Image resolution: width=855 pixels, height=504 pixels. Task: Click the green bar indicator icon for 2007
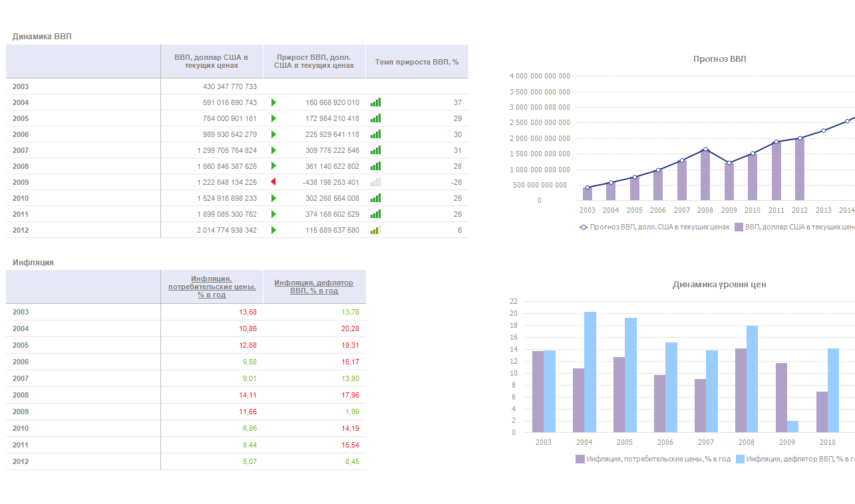tap(376, 150)
